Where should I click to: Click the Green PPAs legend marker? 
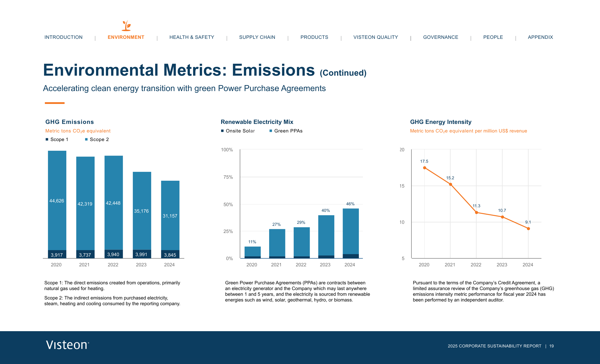point(271,131)
